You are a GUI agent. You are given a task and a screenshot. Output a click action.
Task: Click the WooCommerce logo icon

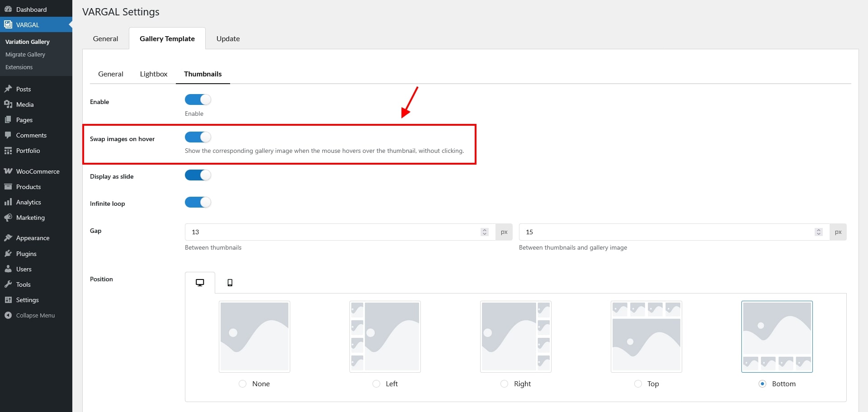click(x=8, y=171)
